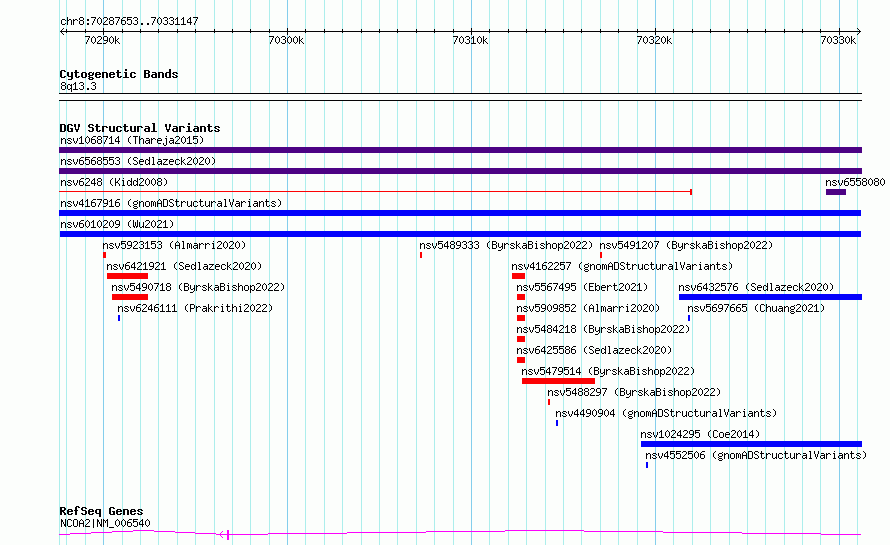Image resolution: width=890 pixels, height=545 pixels.
Task: Select the nsv6248 thin red variant line
Action: [375, 192]
